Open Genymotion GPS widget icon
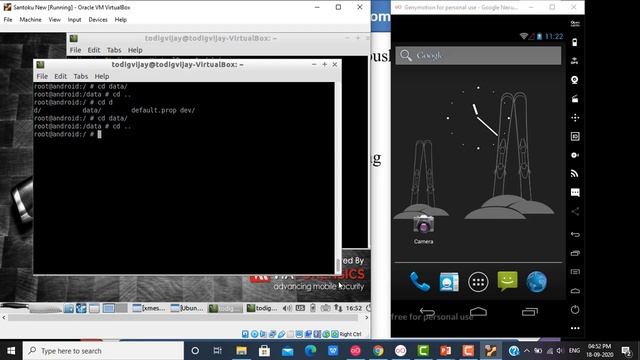 pos(575,61)
